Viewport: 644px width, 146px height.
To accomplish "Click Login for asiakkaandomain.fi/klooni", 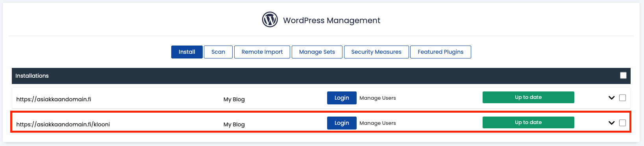I will [x=342, y=123].
